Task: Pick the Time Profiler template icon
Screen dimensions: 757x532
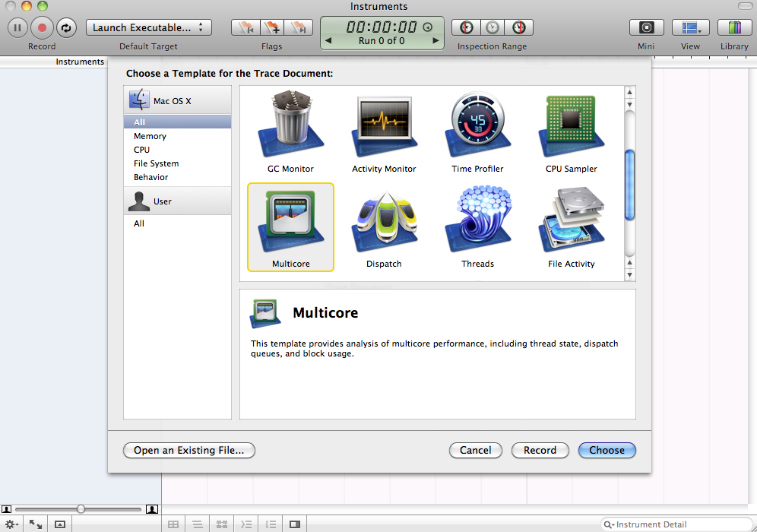Action: click(477, 127)
